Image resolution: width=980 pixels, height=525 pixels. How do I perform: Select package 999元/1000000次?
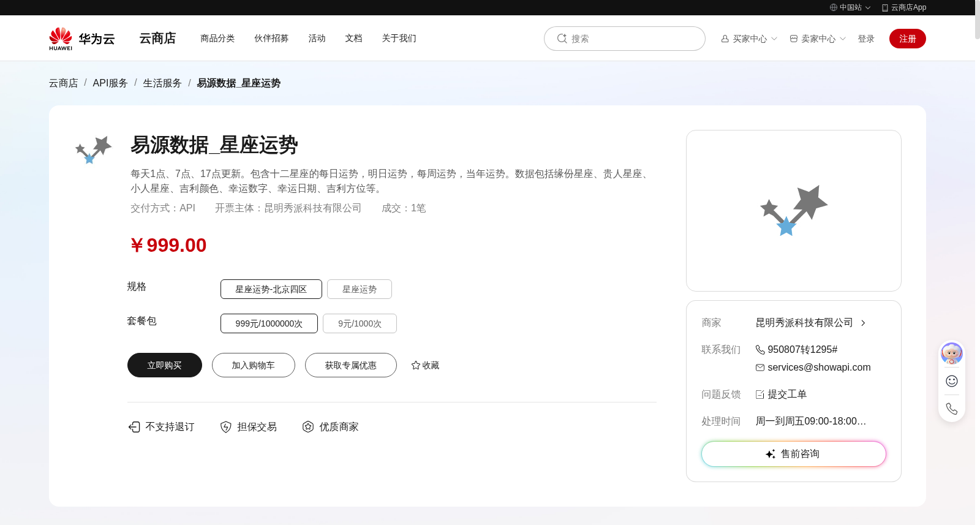(269, 323)
